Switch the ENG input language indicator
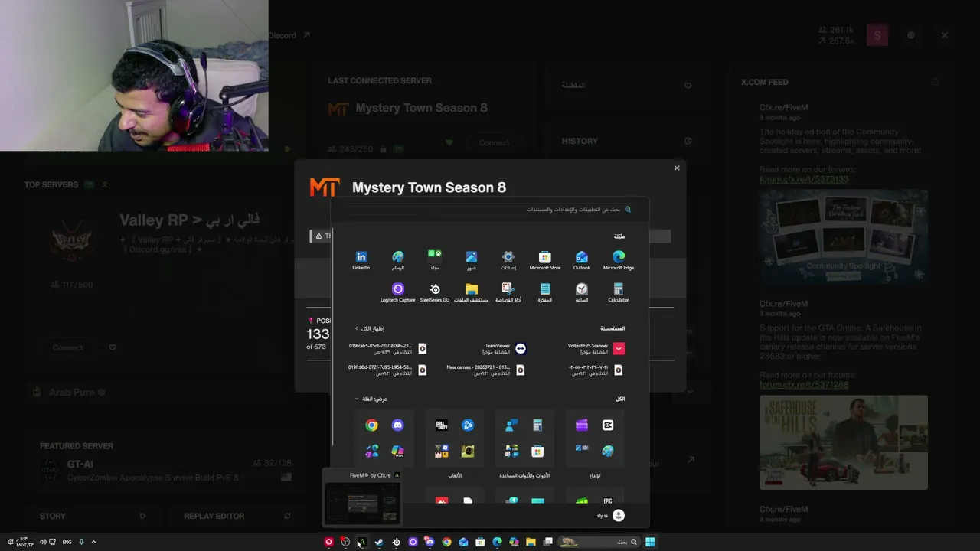Image resolution: width=980 pixels, height=551 pixels. (x=67, y=542)
